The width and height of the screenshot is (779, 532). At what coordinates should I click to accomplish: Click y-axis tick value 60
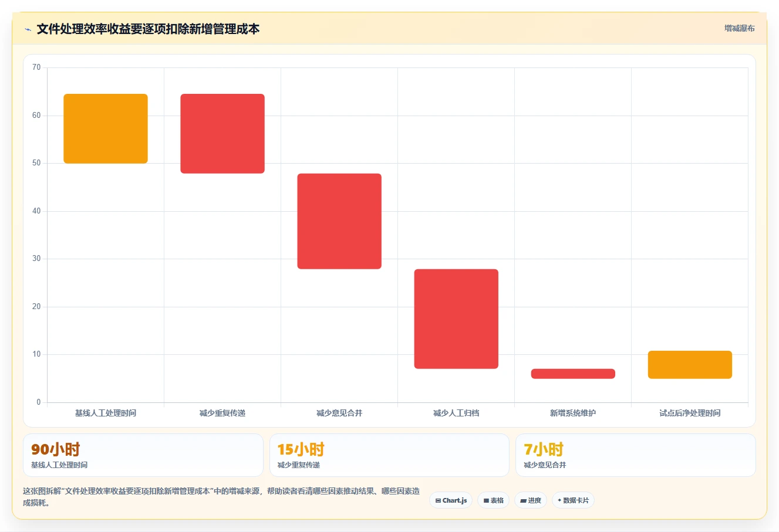(x=36, y=116)
